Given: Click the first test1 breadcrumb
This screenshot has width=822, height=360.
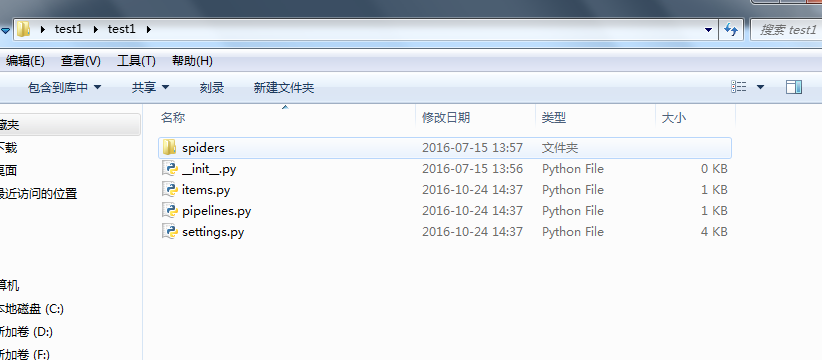Looking at the screenshot, I should click(69, 29).
